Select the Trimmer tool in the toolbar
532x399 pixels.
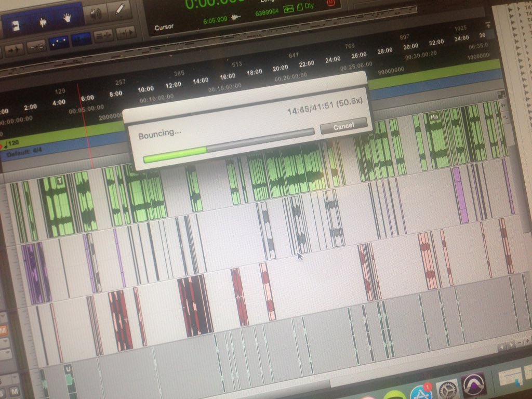[x=15, y=25]
